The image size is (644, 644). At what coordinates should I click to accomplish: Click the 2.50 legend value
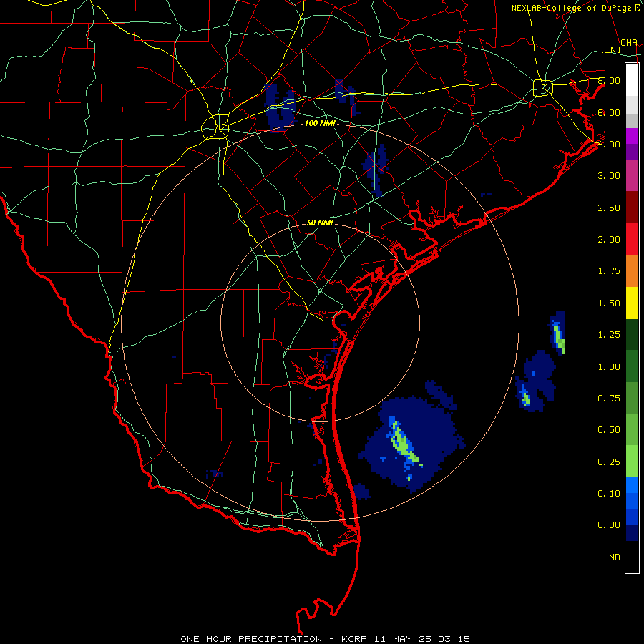coord(609,208)
